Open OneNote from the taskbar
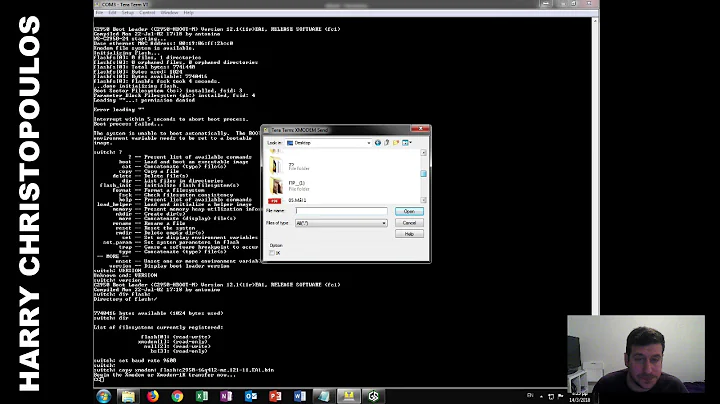This screenshot has height=404, width=720. click(226, 396)
